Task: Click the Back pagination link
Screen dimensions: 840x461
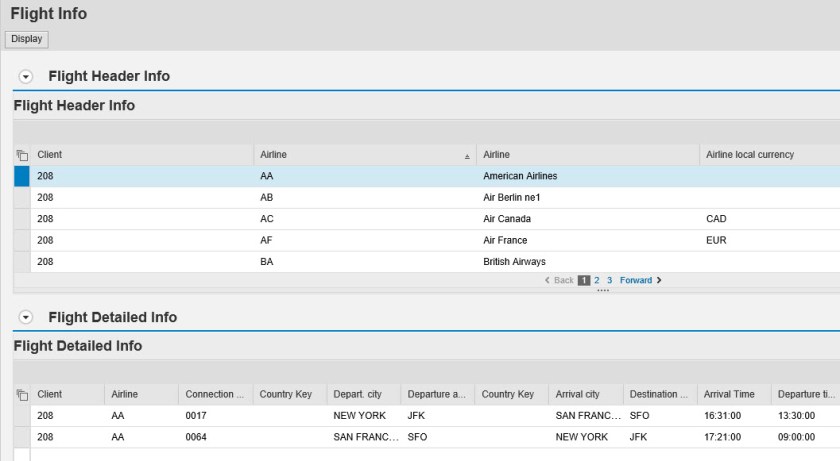Action: [564, 280]
